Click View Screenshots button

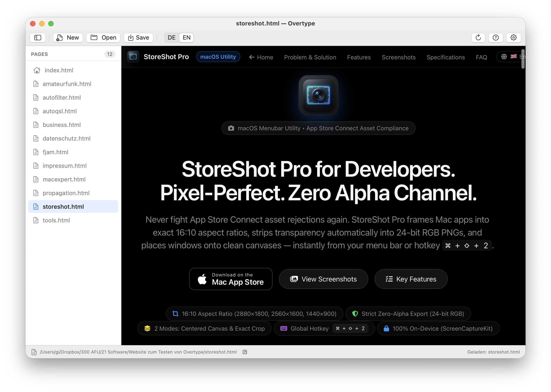pyautogui.click(x=323, y=279)
